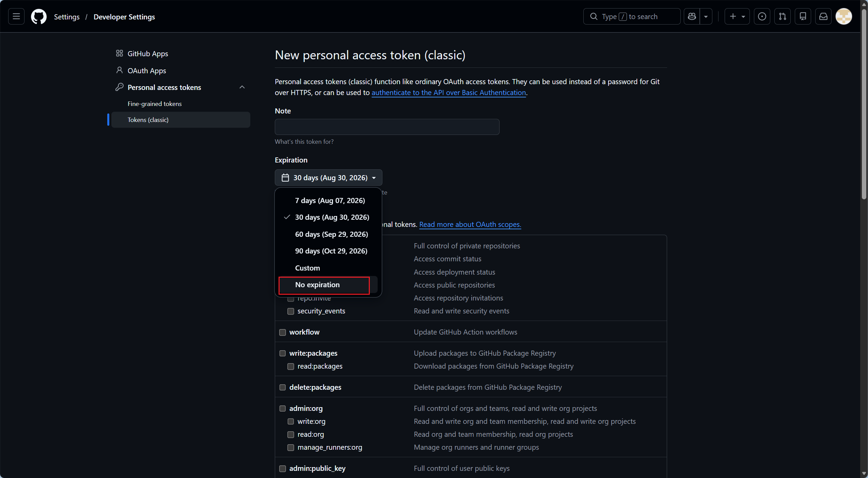Click 'Read and write security events' text
The image size is (868, 478).
461,311
